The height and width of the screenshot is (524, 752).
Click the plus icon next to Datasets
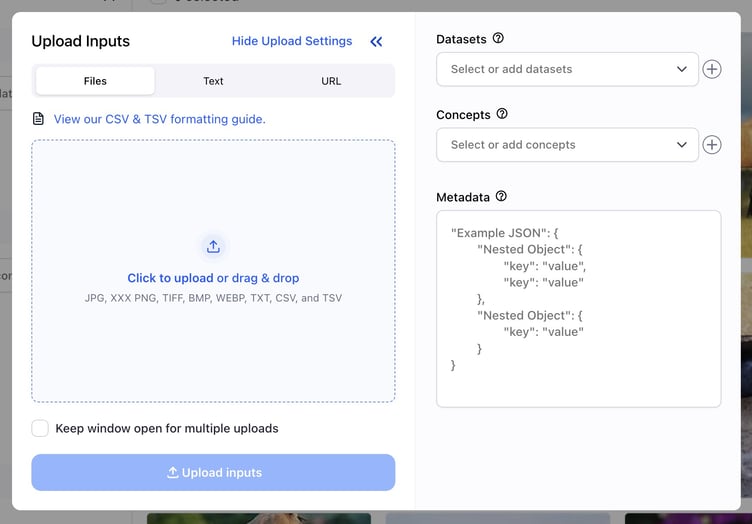pyautogui.click(x=711, y=69)
